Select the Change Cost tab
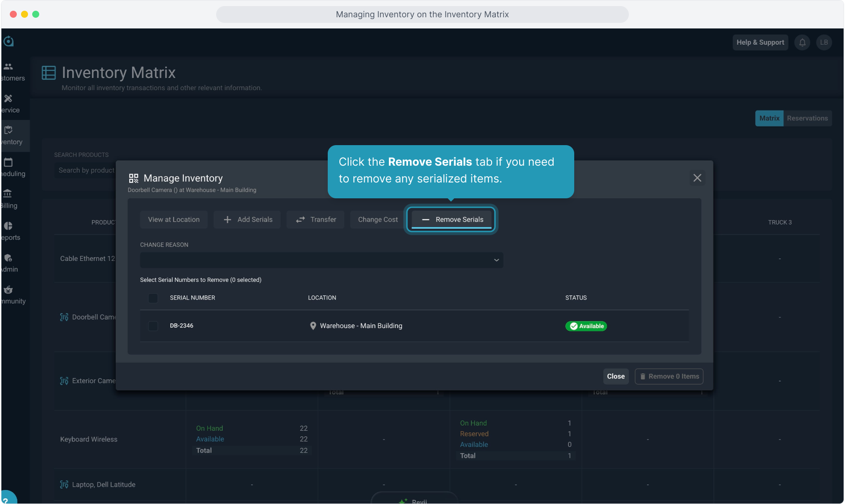 pos(378,220)
